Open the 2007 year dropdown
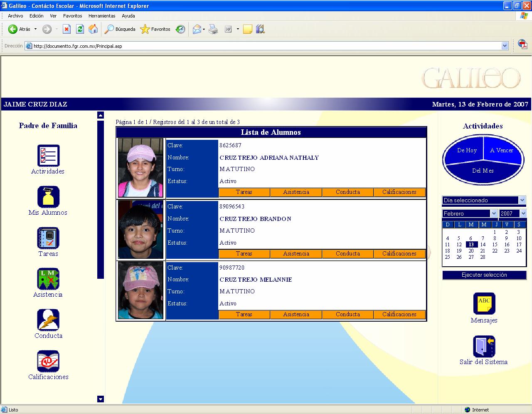Image resolution: width=532 pixels, height=414 pixels. (523, 213)
